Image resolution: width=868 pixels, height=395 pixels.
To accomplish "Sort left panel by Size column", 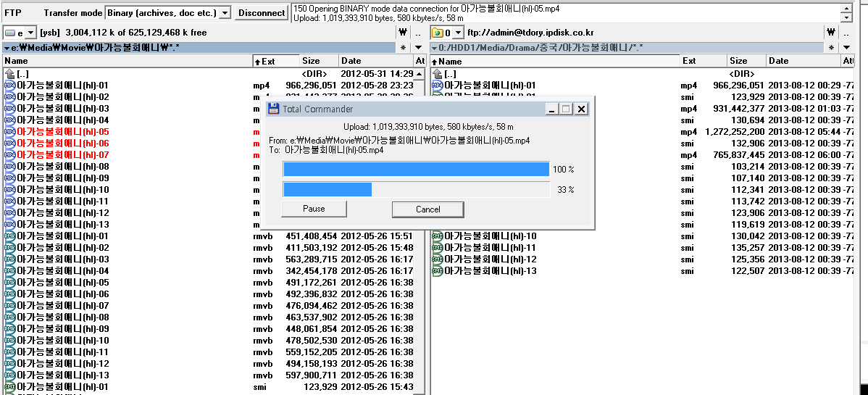I will point(319,61).
